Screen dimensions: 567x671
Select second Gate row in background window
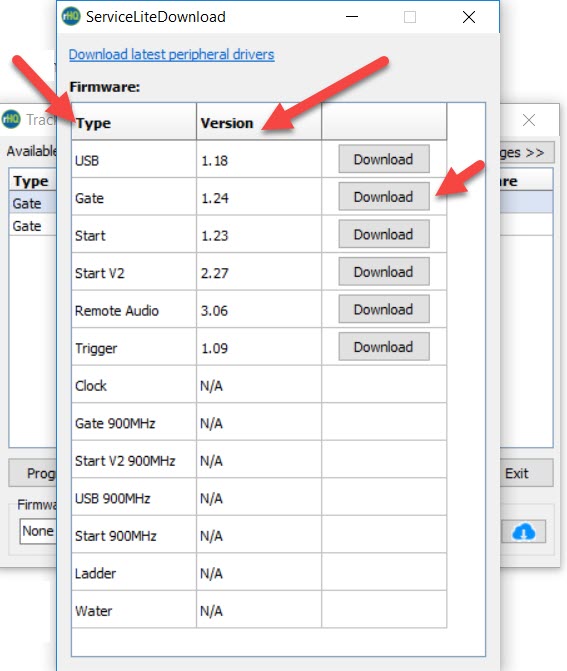coord(33,226)
